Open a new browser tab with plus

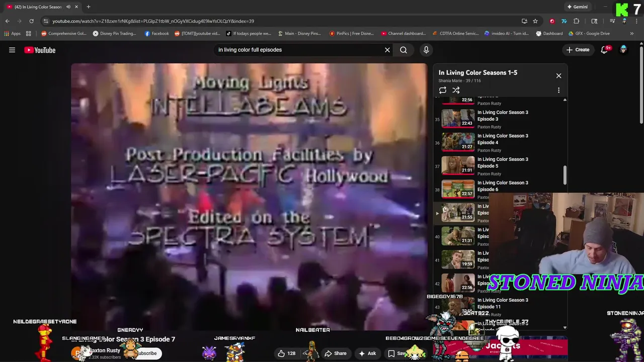pyautogui.click(x=88, y=7)
